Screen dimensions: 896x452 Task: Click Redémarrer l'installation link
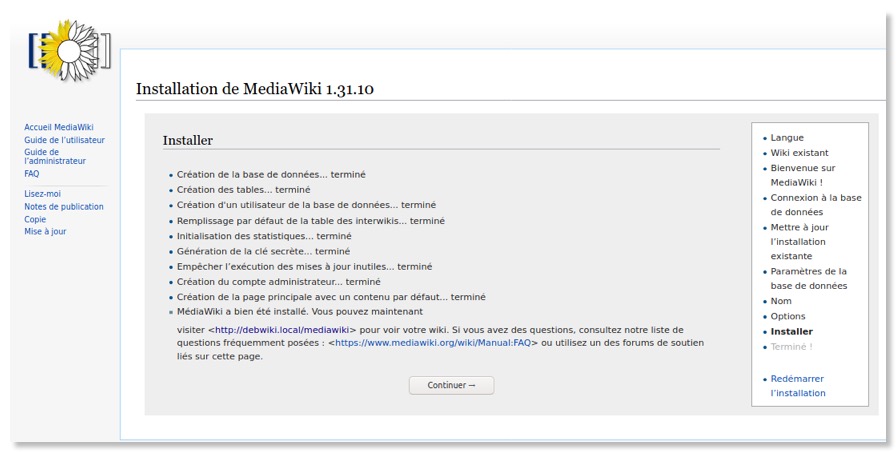coord(798,386)
